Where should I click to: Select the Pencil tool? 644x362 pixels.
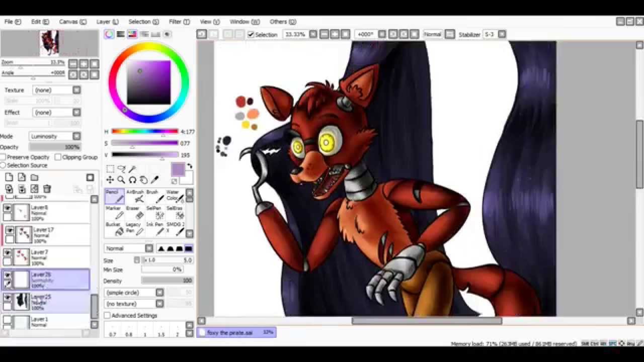[114, 197]
